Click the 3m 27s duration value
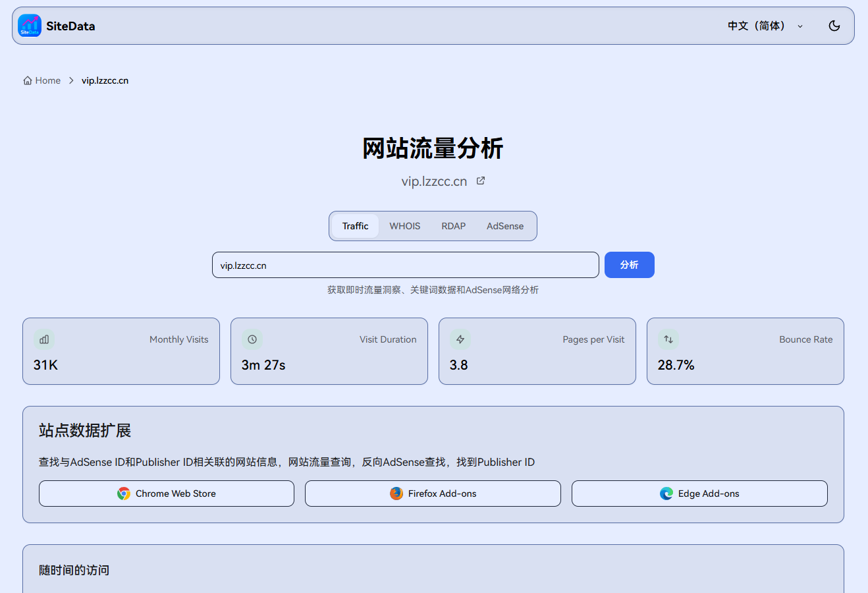868x593 pixels. 263,365
